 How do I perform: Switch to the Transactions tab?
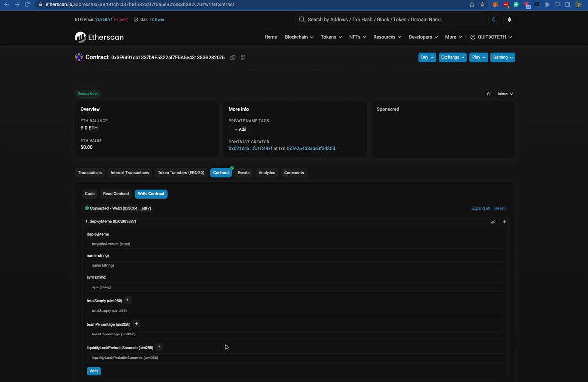tap(90, 173)
